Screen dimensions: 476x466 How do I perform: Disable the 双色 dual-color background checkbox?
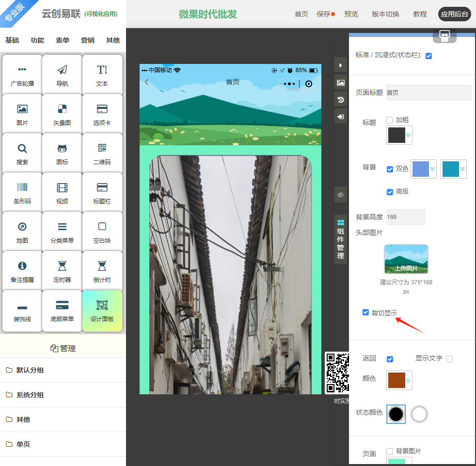pos(390,169)
